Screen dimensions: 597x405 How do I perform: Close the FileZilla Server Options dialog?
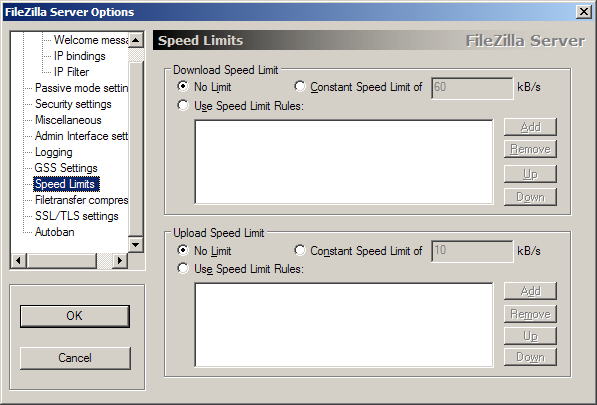(584, 12)
